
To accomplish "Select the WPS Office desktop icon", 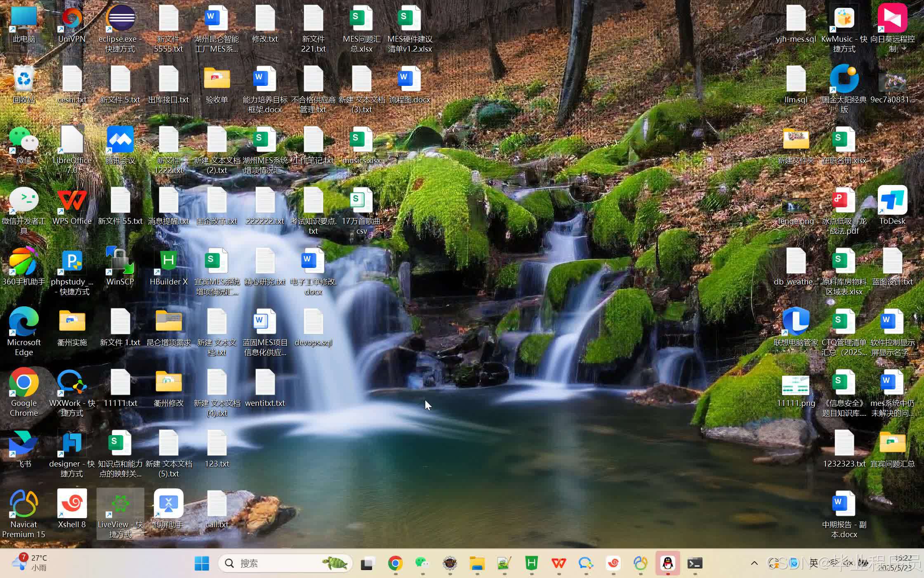I will pos(72,201).
